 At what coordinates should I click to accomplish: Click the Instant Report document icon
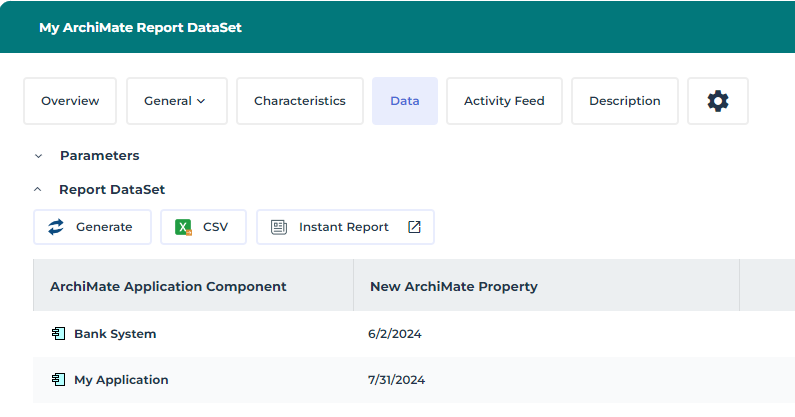click(279, 227)
